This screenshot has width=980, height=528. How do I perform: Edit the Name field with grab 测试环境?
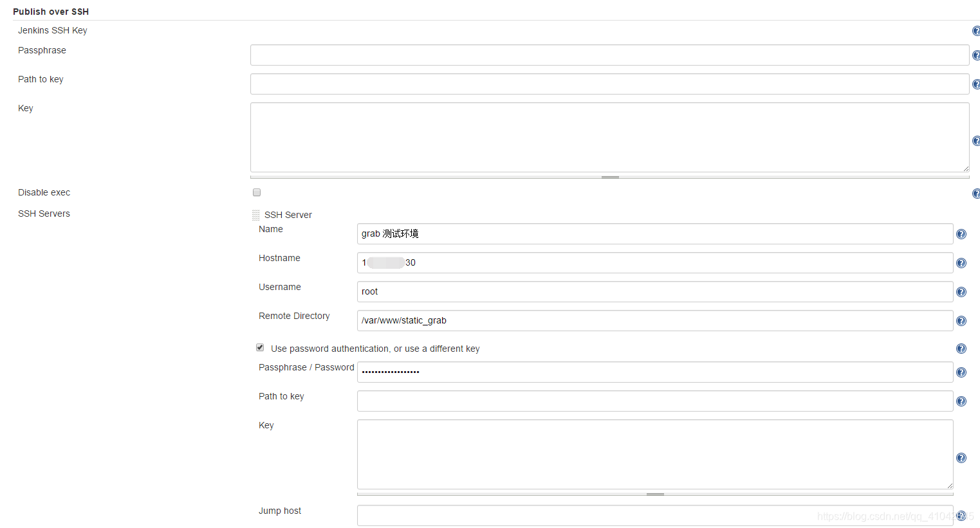coord(655,233)
